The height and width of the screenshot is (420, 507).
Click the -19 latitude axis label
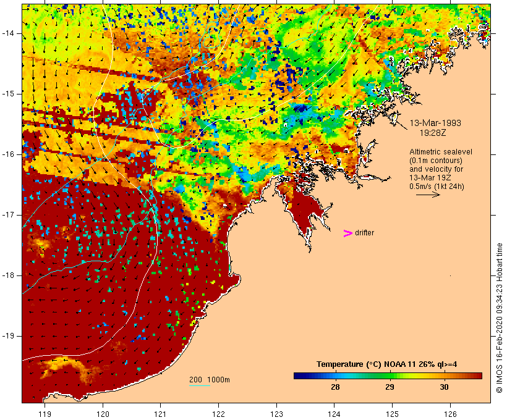(x=8, y=336)
